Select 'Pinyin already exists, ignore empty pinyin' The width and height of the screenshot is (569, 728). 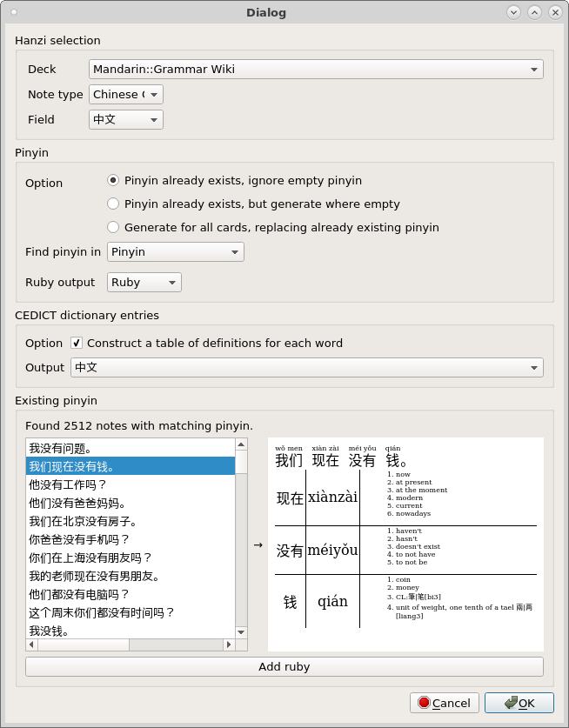pos(113,181)
